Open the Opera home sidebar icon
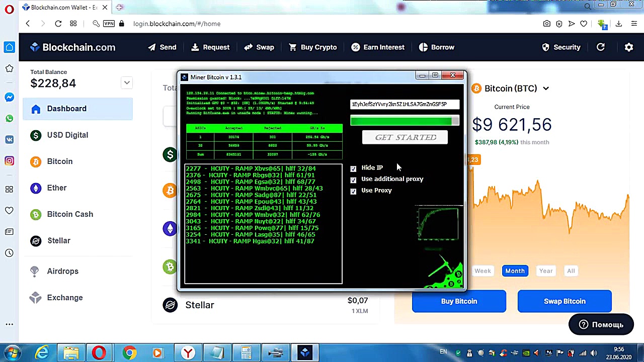 click(9, 47)
